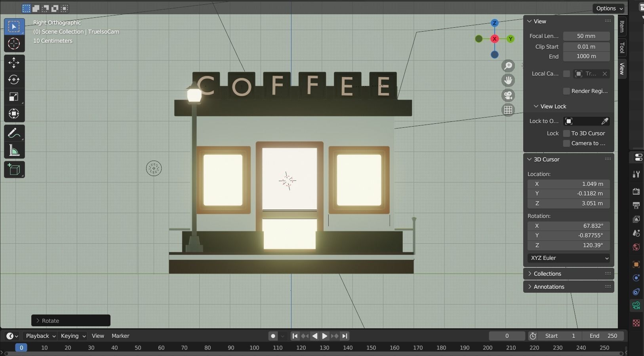
Task: Clear the Local Camera field X
Action: pyautogui.click(x=605, y=74)
